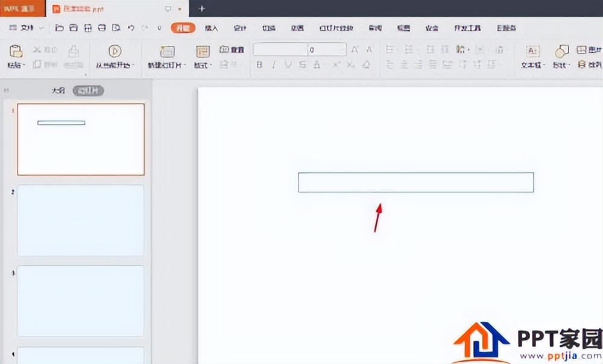Open the Arrange options
This screenshot has width=603, height=364.
click(589, 64)
